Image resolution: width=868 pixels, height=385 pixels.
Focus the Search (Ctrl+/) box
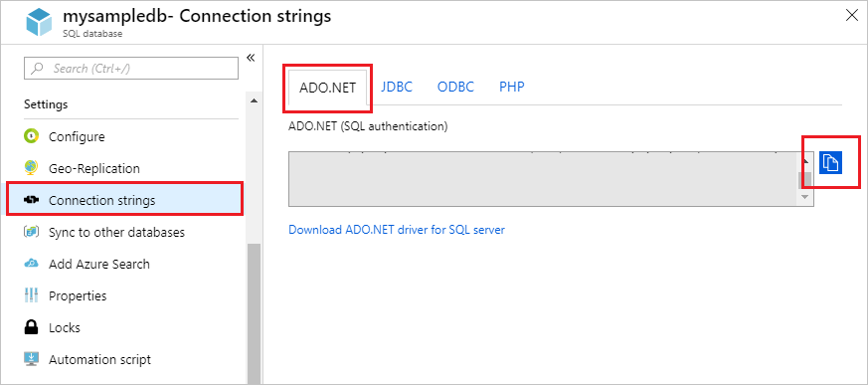tap(131, 68)
